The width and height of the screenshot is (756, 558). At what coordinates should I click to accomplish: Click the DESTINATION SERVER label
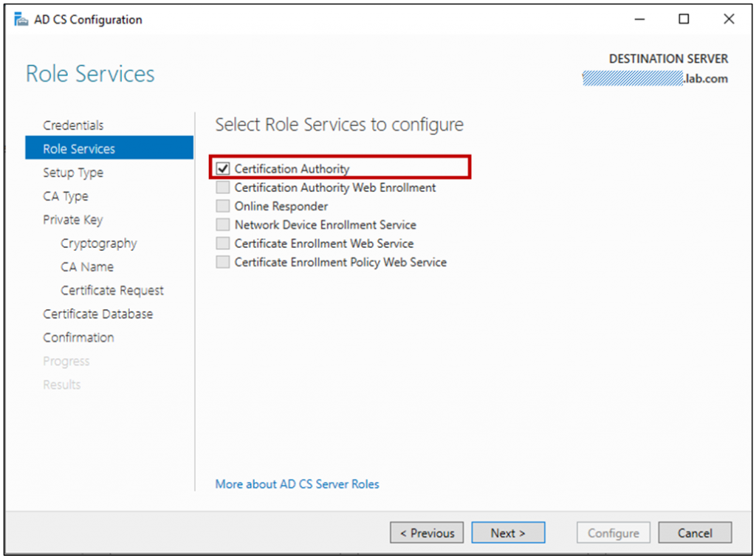(x=668, y=59)
